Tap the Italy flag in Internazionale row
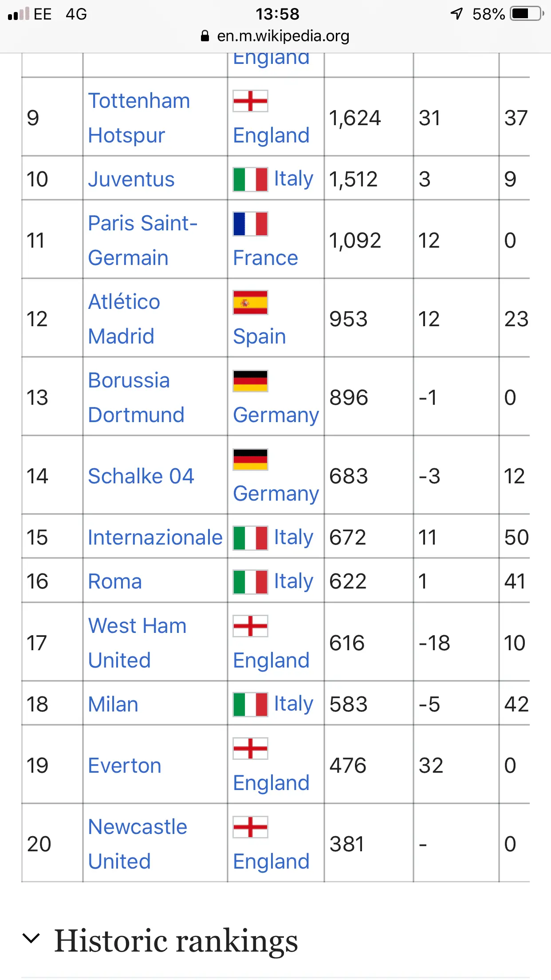The width and height of the screenshot is (551, 980). coord(250,538)
